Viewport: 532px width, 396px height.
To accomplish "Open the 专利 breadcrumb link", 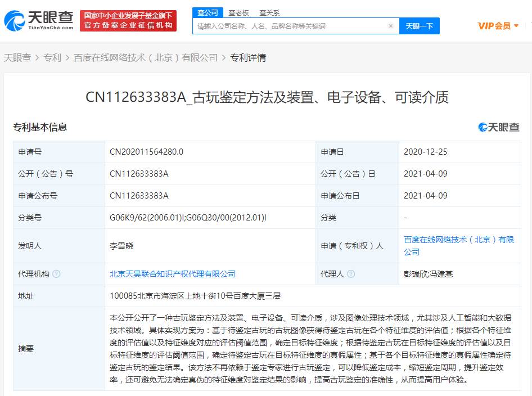I will click(x=52, y=57).
